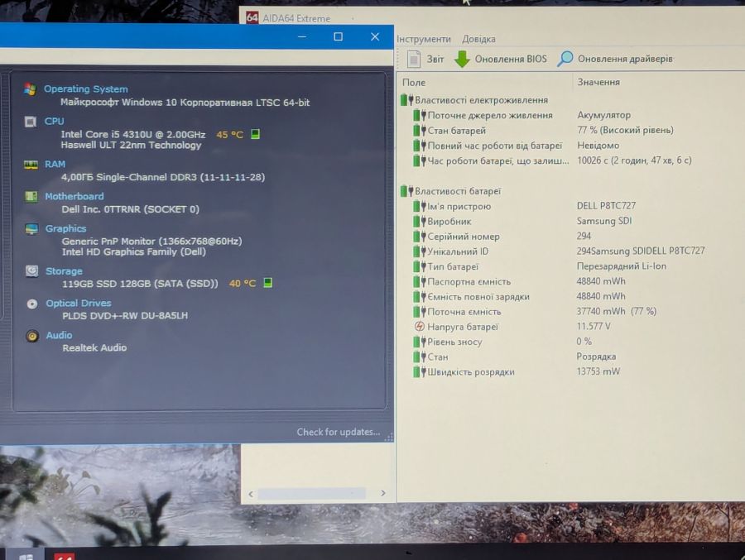Click the Check for updates link
This screenshot has width=745, height=560.
click(x=339, y=432)
